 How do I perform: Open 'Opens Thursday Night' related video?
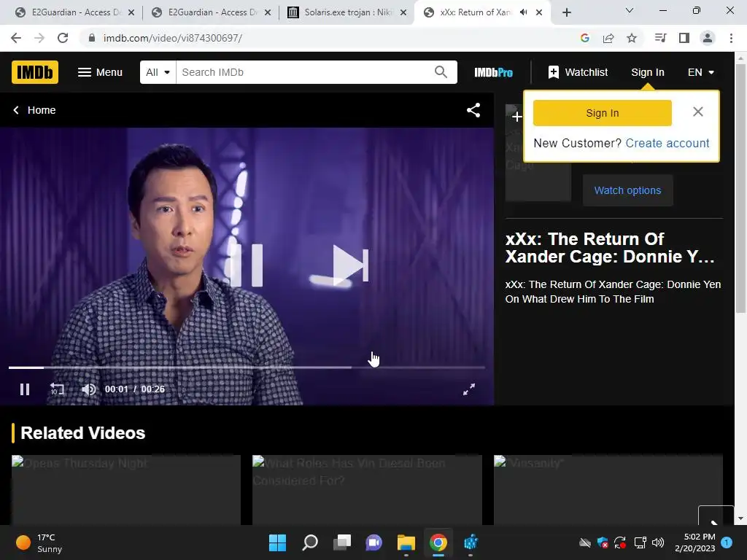(x=125, y=489)
